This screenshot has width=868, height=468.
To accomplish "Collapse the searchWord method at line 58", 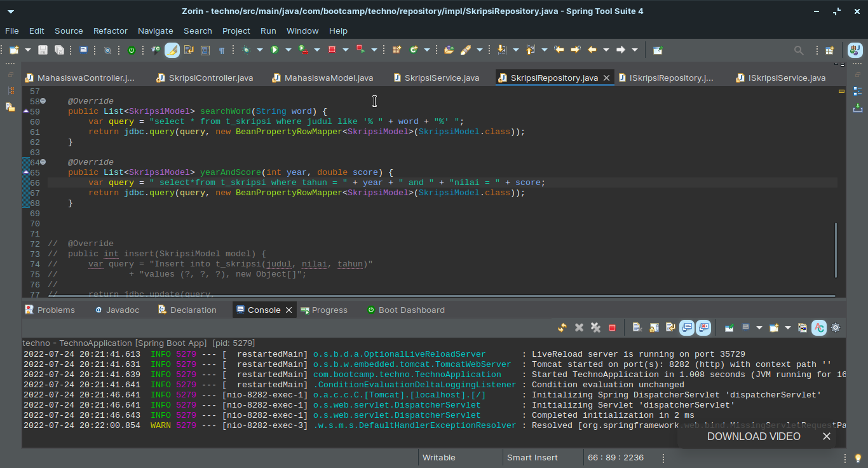I will 43,101.
